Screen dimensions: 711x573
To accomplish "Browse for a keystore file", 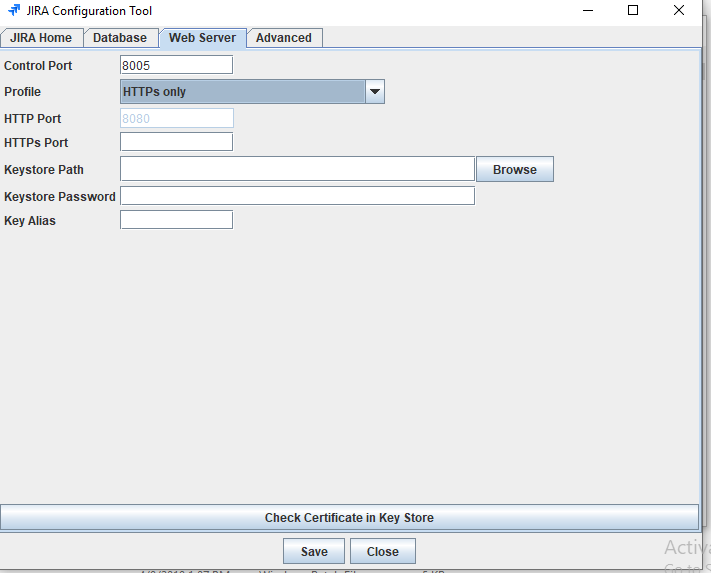I will click(515, 169).
